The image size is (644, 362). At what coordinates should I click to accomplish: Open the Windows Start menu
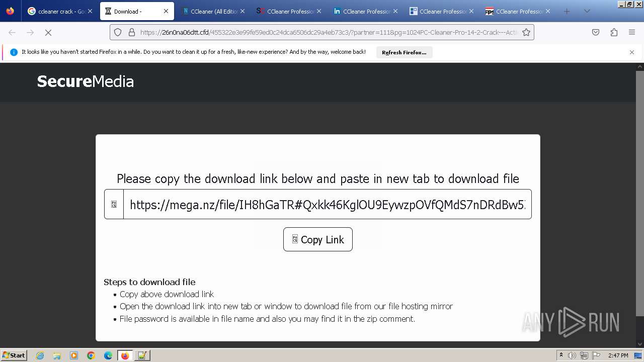pyautogui.click(x=14, y=355)
